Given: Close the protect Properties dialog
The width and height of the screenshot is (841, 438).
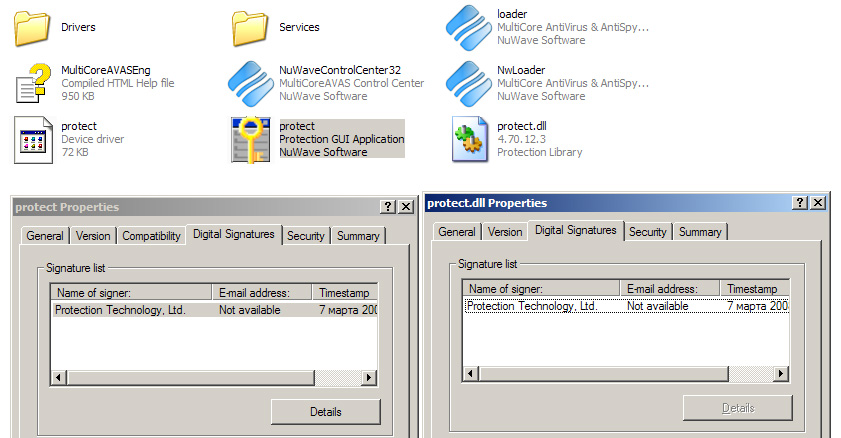Looking at the screenshot, I should pyautogui.click(x=407, y=207).
